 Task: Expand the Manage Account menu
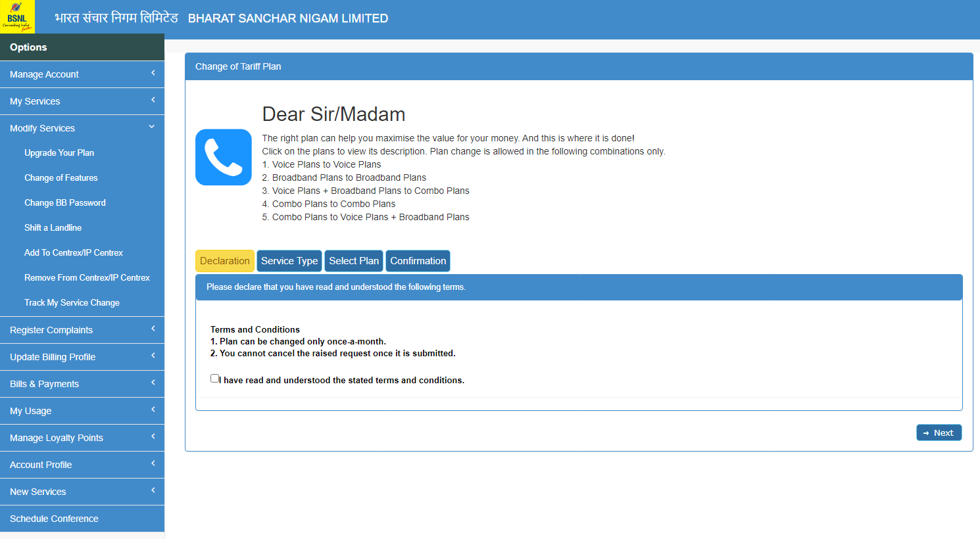(x=82, y=74)
